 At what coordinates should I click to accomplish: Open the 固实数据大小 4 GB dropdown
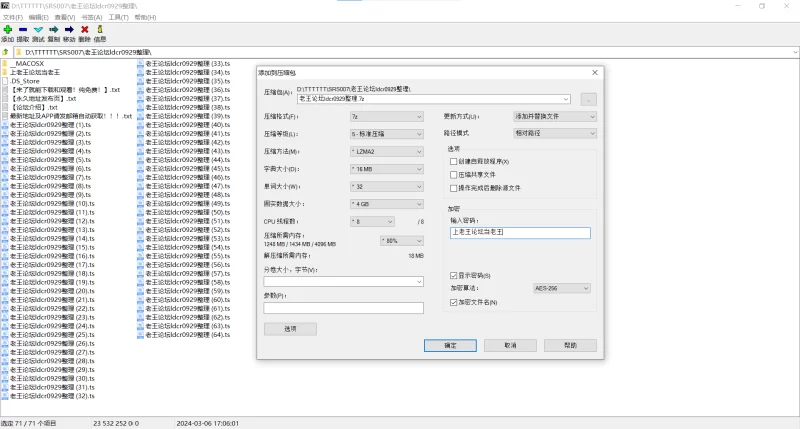tap(387, 204)
